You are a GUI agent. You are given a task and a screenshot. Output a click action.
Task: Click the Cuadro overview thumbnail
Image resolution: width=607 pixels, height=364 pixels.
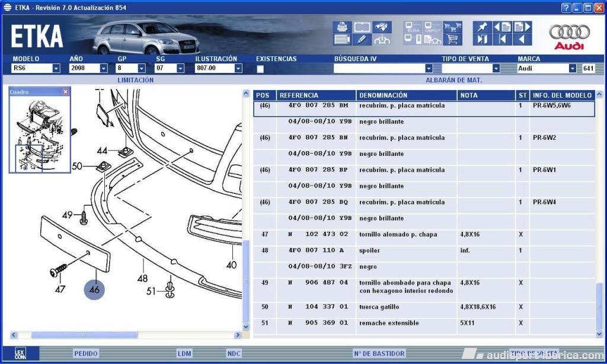[40, 134]
